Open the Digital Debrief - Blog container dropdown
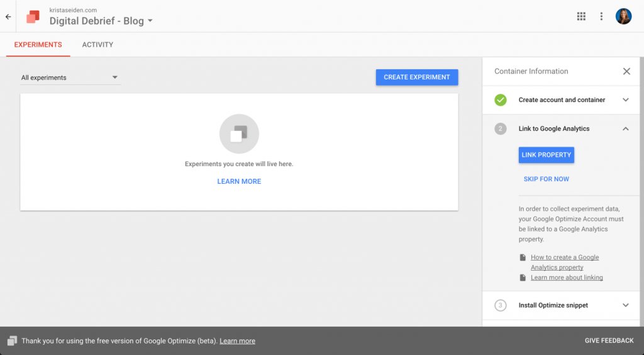The height and width of the screenshot is (355, 644). point(101,21)
